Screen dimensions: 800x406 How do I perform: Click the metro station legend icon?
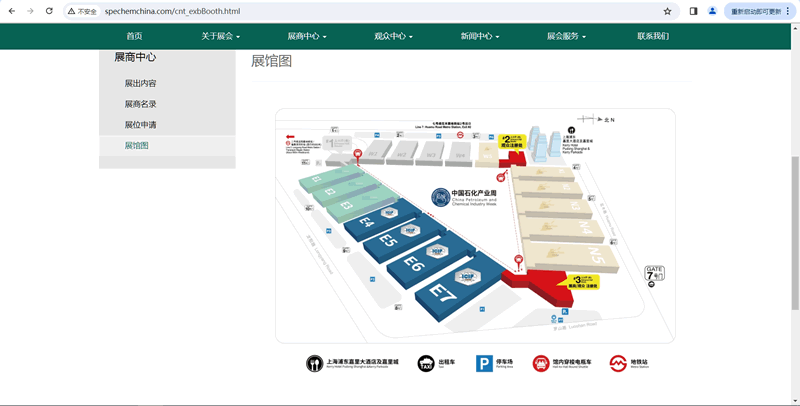pyautogui.click(x=616, y=363)
